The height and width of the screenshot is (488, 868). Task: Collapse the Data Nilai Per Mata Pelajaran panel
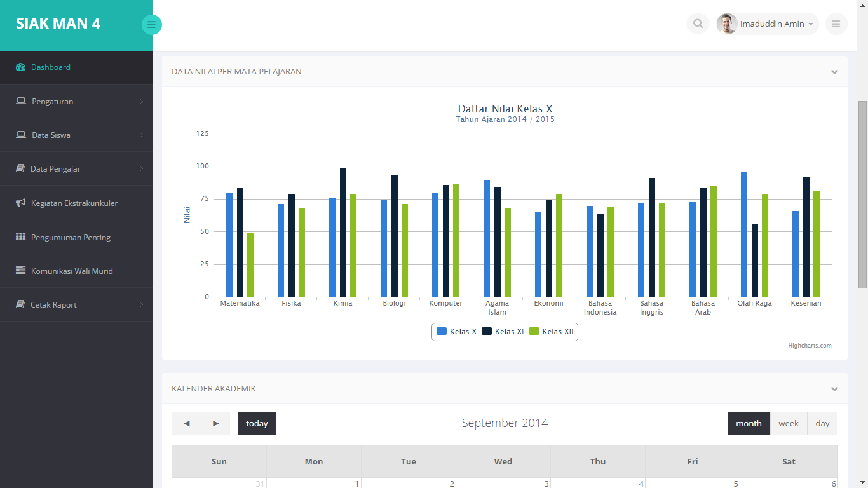(x=834, y=72)
